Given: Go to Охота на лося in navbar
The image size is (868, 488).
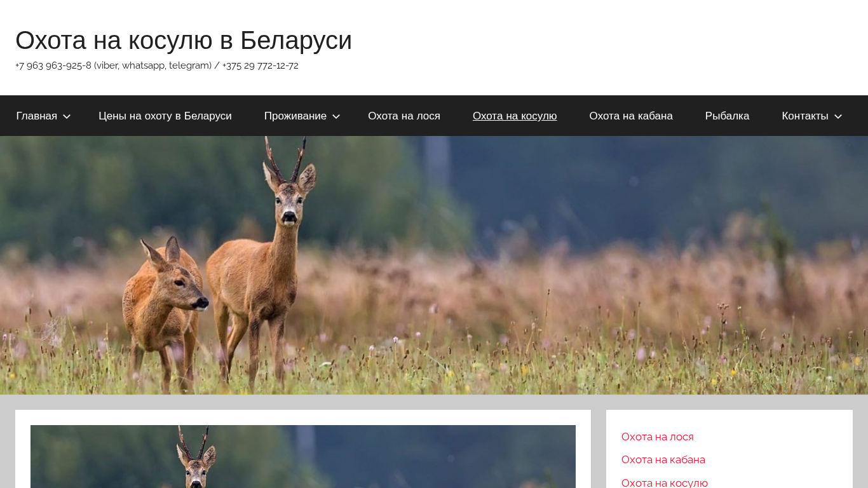Looking at the screenshot, I should pos(404,116).
